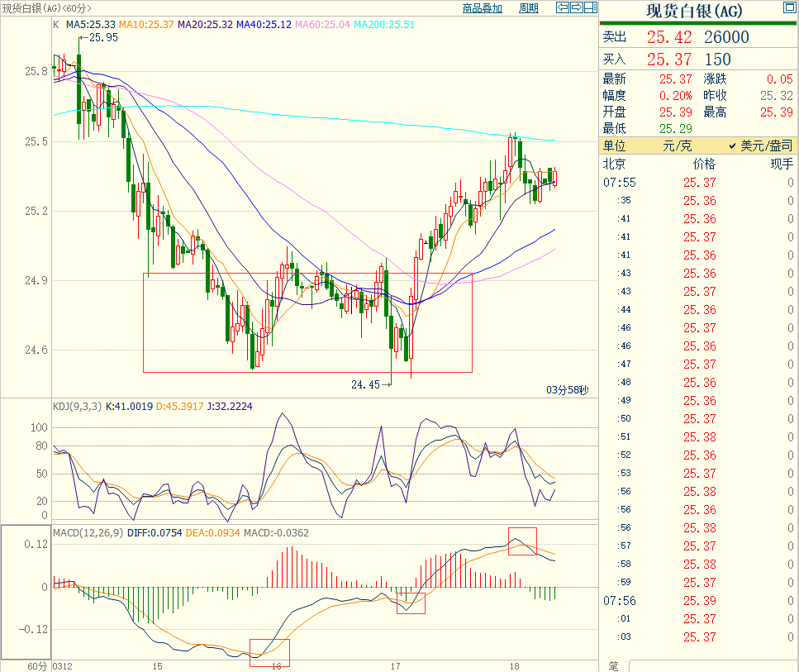
Task: Toggle the side panel layout icon
Action: [x=589, y=8]
